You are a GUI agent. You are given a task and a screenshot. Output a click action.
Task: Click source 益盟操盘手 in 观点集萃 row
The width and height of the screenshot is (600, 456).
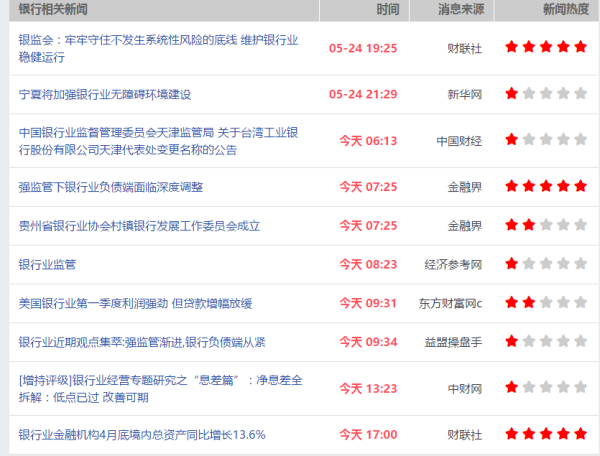(x=453, y=342)
